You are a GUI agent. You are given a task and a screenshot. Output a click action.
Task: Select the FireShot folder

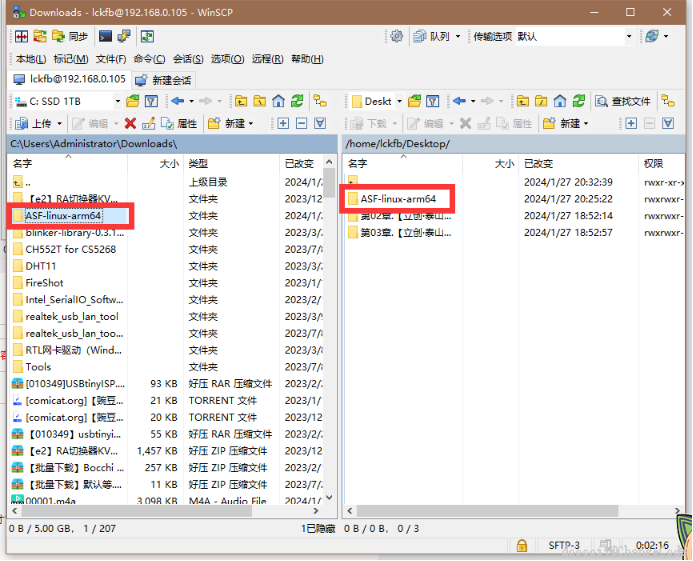pos(44,283)
